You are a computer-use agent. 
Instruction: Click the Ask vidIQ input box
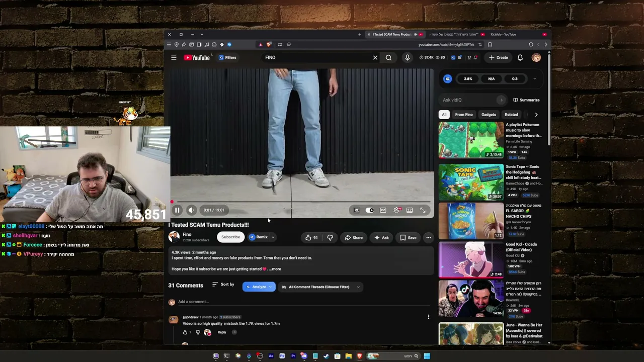[473, 100]
